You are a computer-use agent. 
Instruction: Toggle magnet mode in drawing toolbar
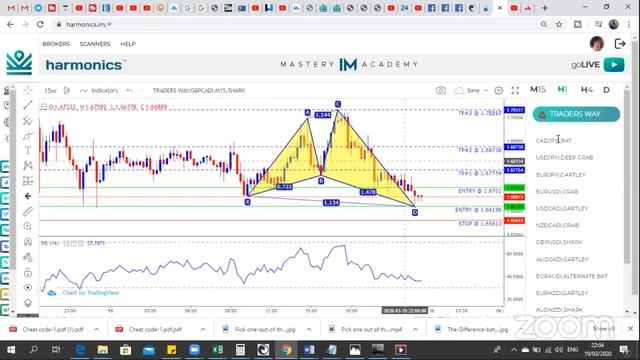[x=28, y=242]
